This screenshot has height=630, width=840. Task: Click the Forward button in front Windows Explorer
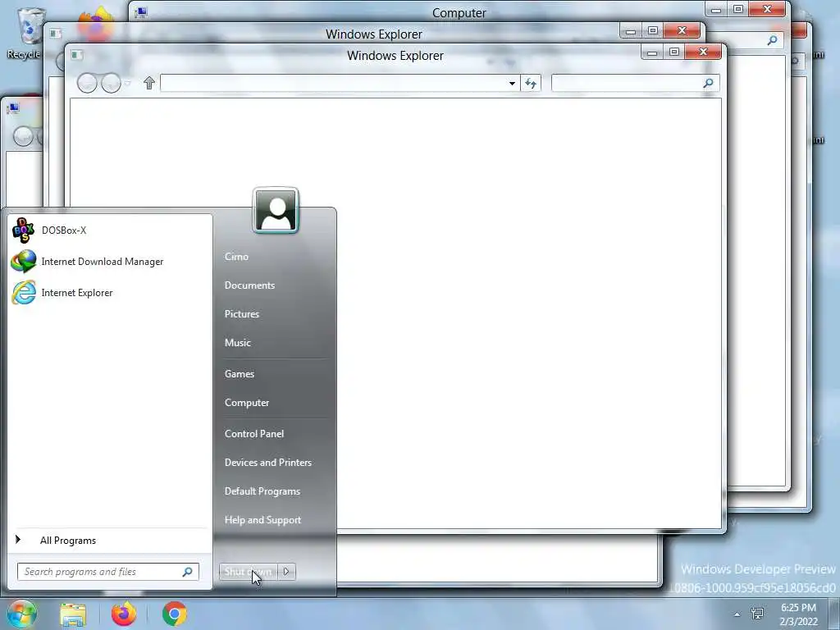(x=111, y=83)
